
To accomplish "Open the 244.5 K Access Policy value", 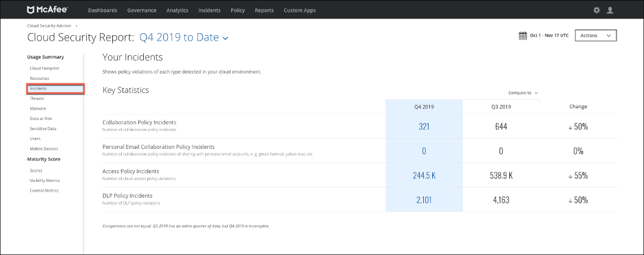I will (x=424, y=176).
